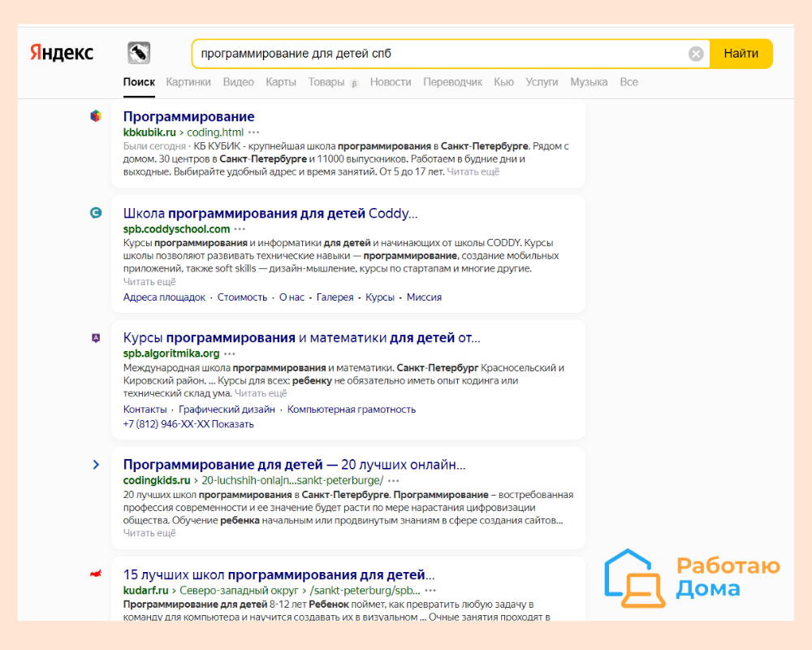Open the three-dot menu next to coding.html
812x650 pixels.
point(253,132)
